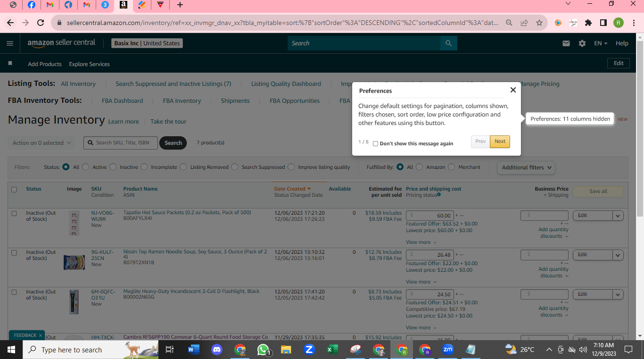Viewport: 644px width, 359px height.
Task: Open the EN language dropdown
Action: click(601, 43)
